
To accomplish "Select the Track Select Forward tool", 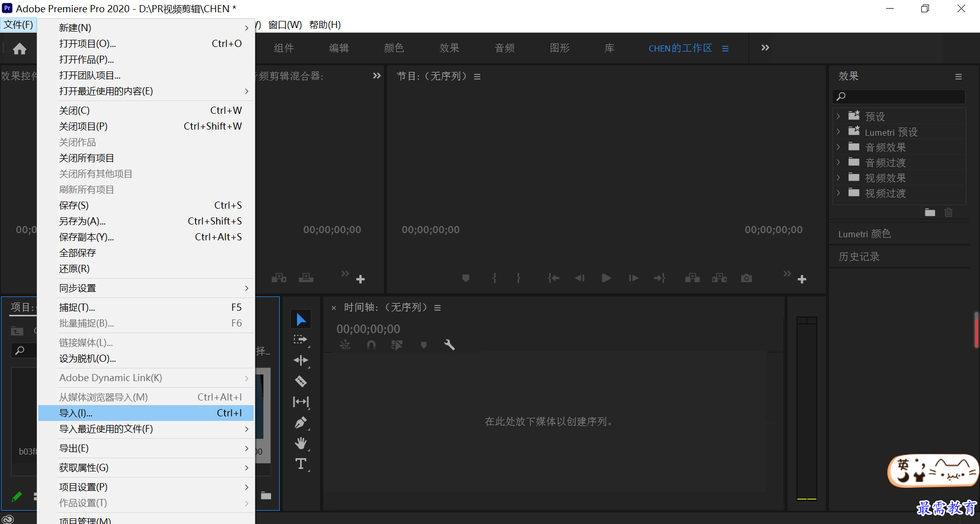I will [301, 340].
